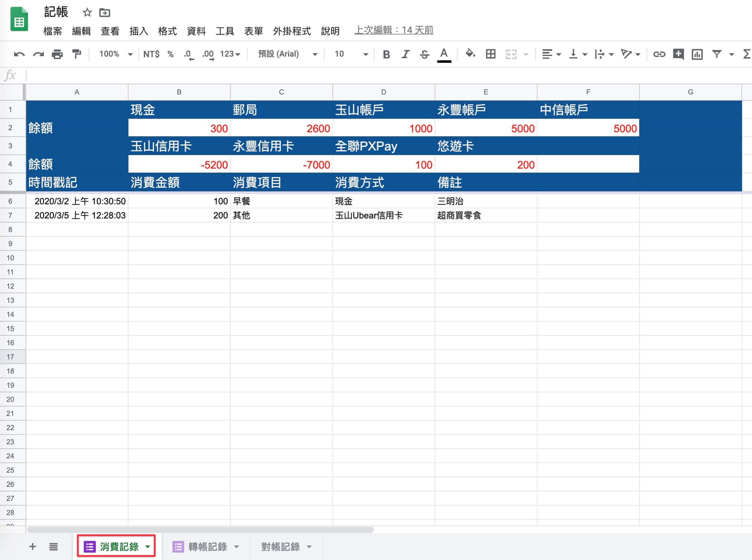Click the Undo icon

[x=19, y=54]
